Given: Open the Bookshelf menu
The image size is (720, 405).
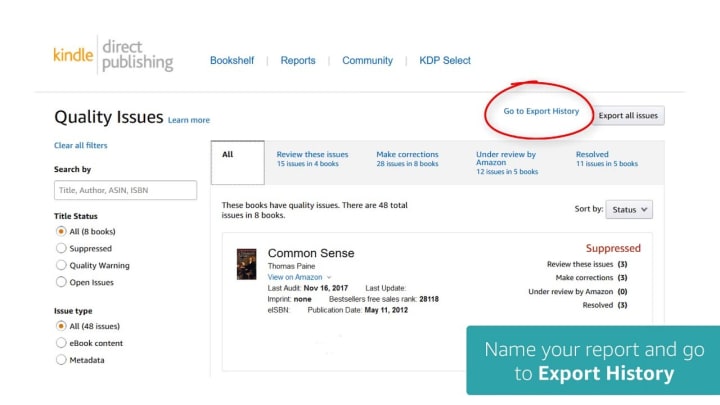Looking at the screenshot, I should click(x=232, y=60).
